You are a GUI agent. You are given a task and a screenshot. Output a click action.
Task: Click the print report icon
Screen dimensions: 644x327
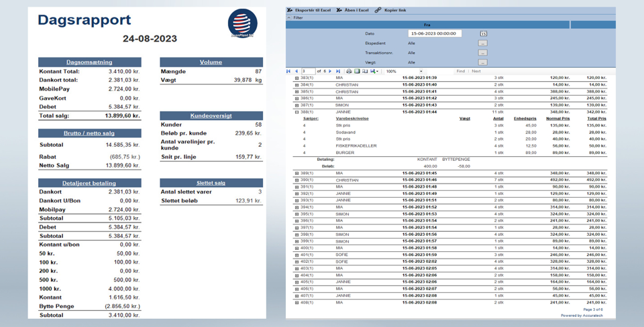coord(349,71)
